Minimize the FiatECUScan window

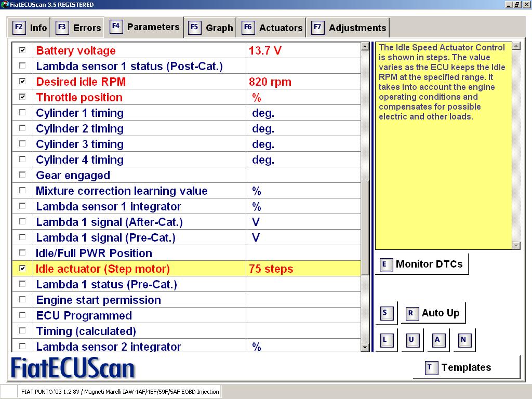(x=508, y=4)
